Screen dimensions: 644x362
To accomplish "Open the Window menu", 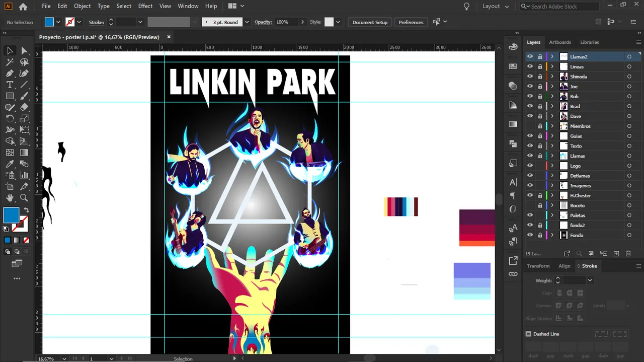I will tap(188, 6).
